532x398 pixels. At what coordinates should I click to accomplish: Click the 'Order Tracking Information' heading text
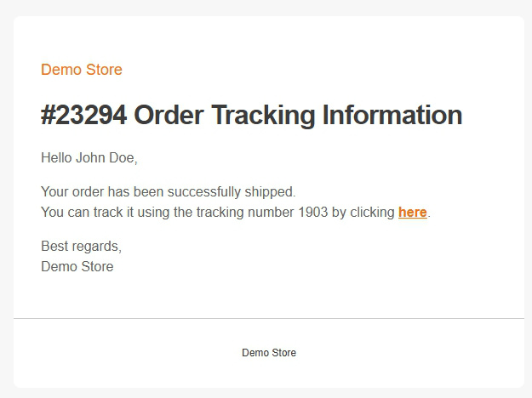tap(298, 116)
